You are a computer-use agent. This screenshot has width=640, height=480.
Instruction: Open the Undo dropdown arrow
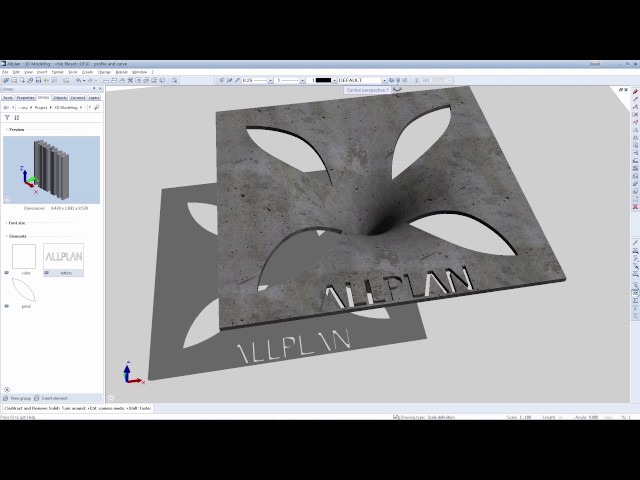(84, 81)
